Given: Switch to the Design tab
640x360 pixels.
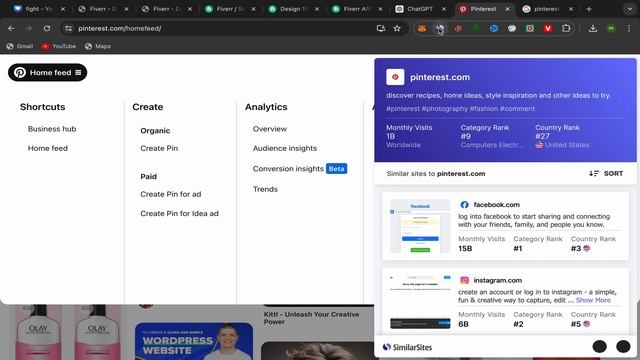Looking at the screenshot, I should [288, 9].
